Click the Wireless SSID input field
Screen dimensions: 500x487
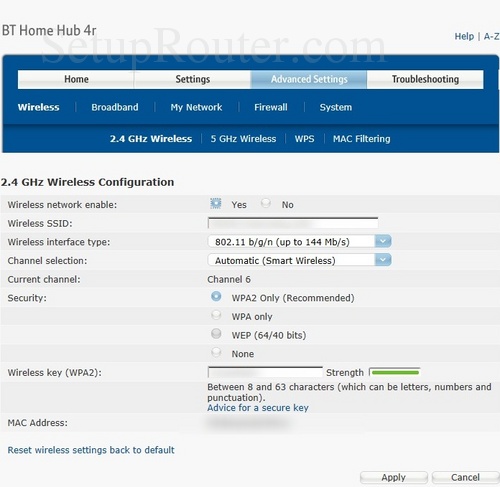pos(293,223)
